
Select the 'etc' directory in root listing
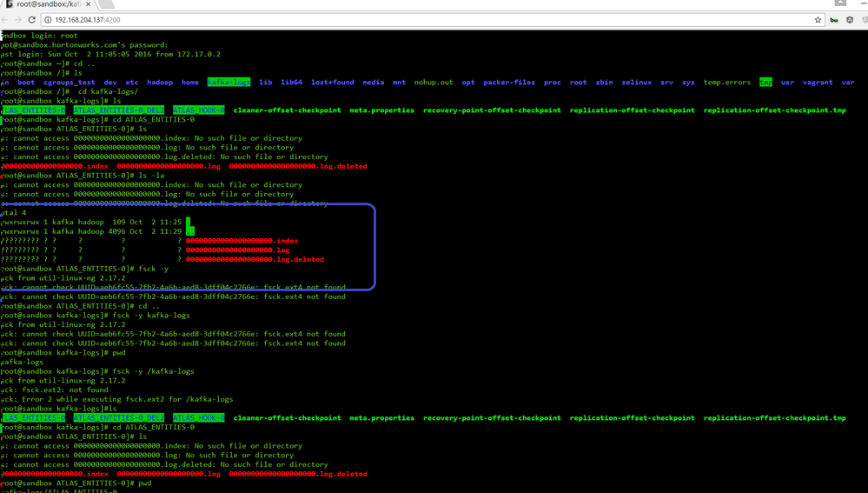click(x=132, y=82)
